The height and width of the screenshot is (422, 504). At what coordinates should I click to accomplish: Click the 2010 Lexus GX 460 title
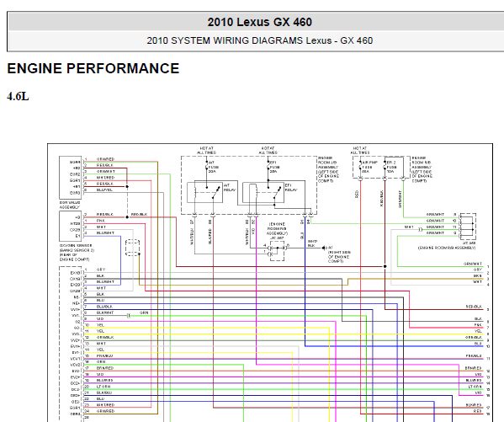(x=260, y=22)
